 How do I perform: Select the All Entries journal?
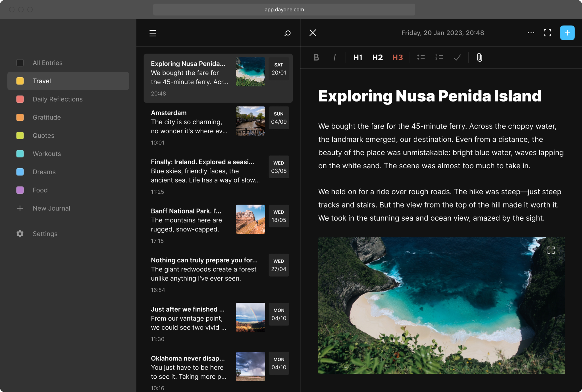(x=68, y=63)
